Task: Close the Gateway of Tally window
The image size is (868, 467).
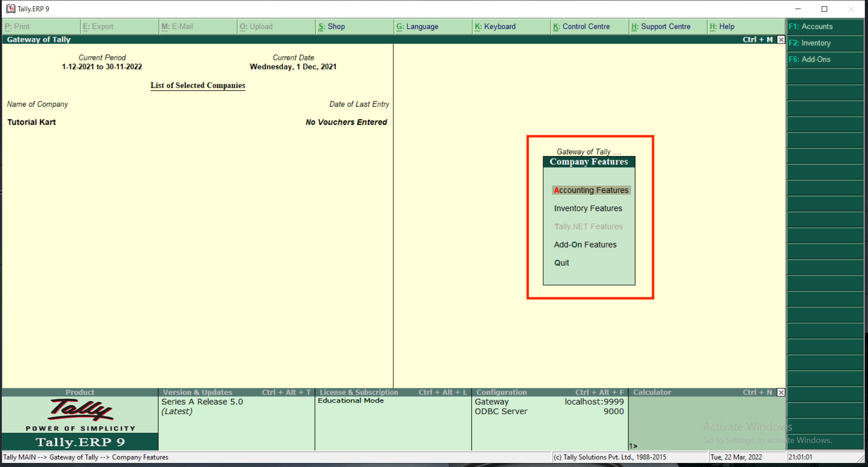Action: tap(781, 39)
